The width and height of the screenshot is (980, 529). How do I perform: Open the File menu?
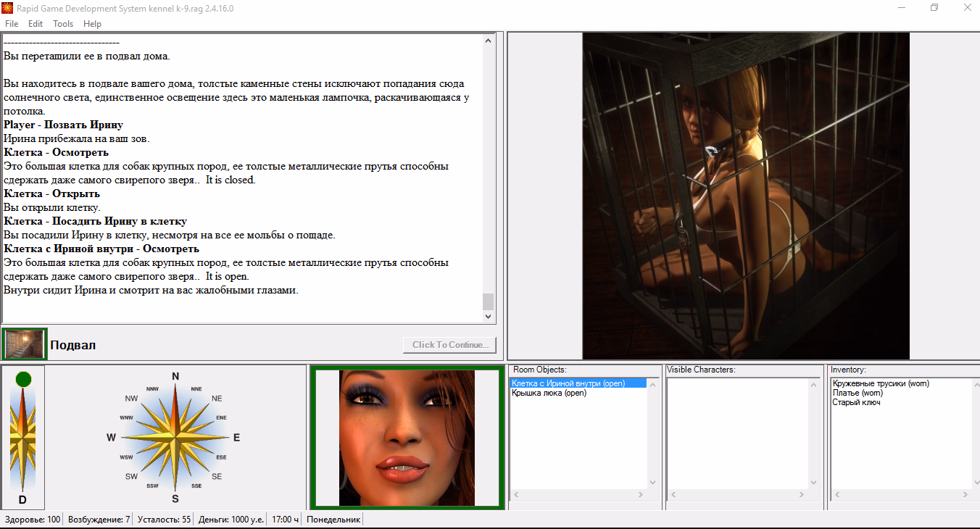(x=12, y=24)
